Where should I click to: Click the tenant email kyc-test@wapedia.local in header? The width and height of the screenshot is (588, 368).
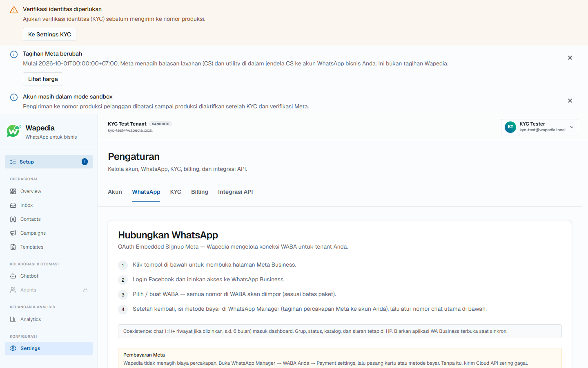pos(130,130)
